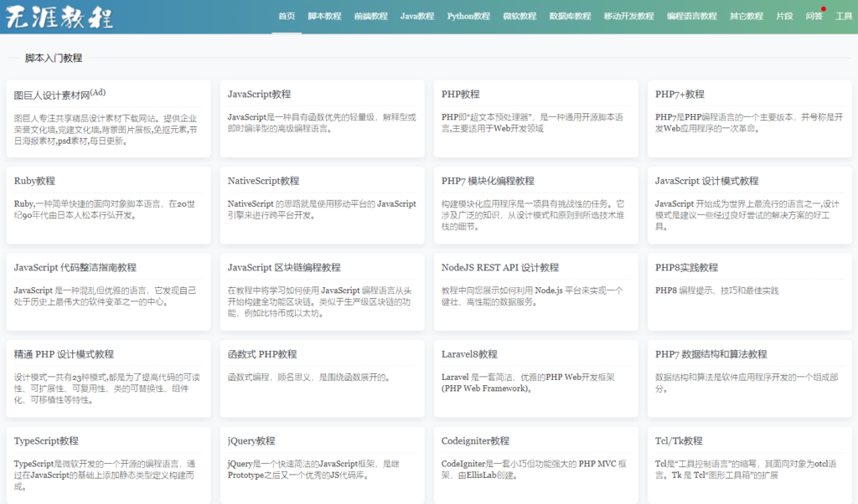Open the 数据库教程 menu item

tap(570, 15)
